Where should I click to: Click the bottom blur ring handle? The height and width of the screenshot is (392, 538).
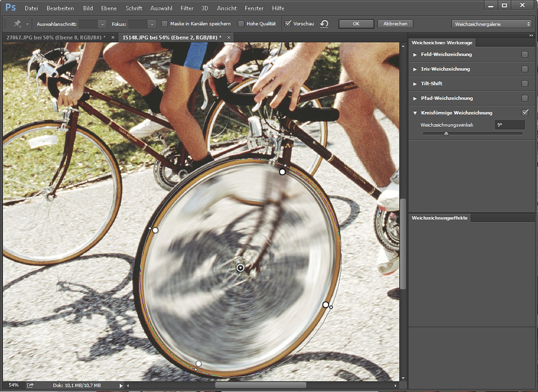pyautogui.click(x=199, y=364)
